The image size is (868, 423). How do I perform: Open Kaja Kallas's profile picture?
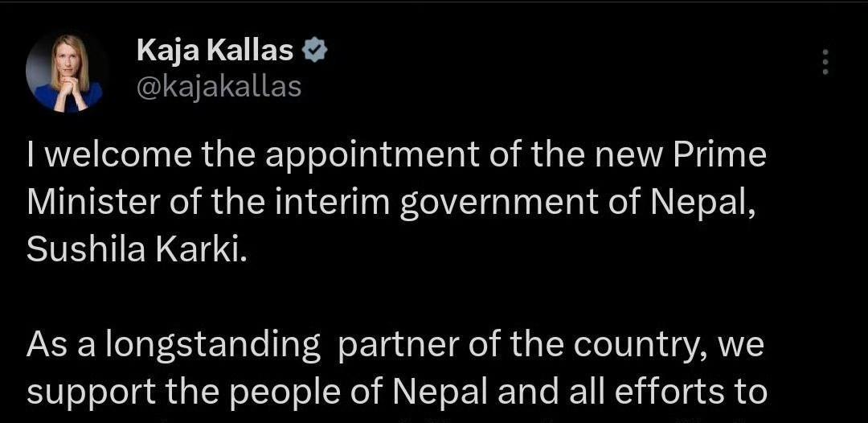68,72
